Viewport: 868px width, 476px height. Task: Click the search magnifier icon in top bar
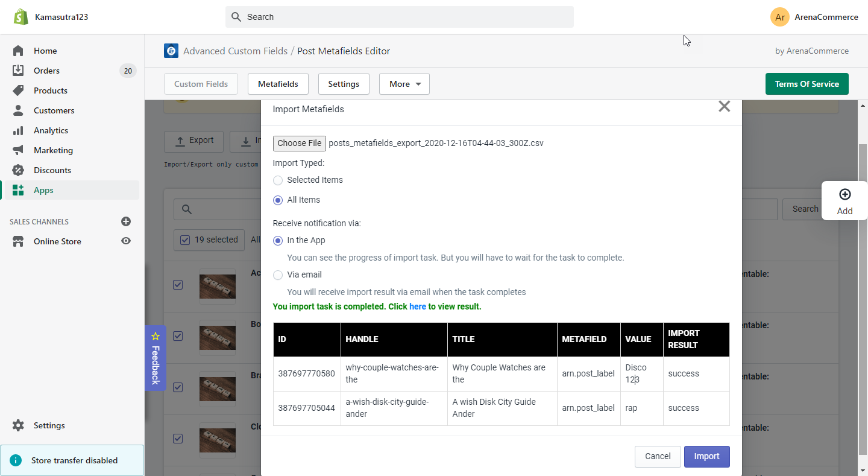pyautogui.click(x=236, y=17)
